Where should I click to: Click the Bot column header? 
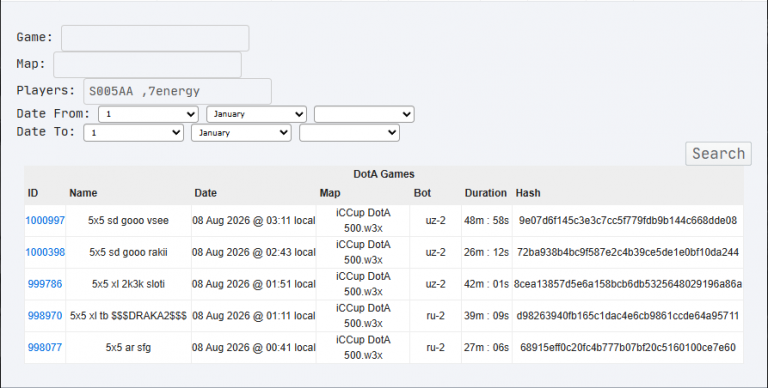tap(422, 193)
